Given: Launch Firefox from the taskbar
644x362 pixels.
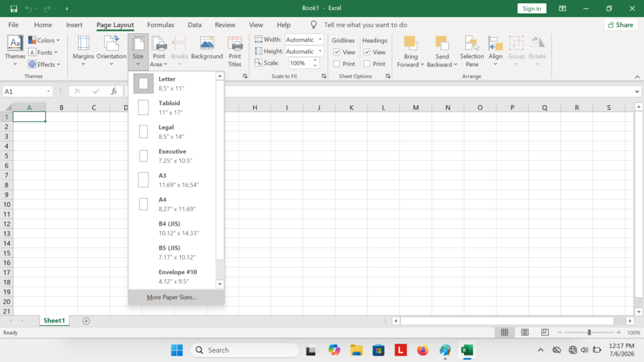Looking at the screenshot, I should [423, 350].
